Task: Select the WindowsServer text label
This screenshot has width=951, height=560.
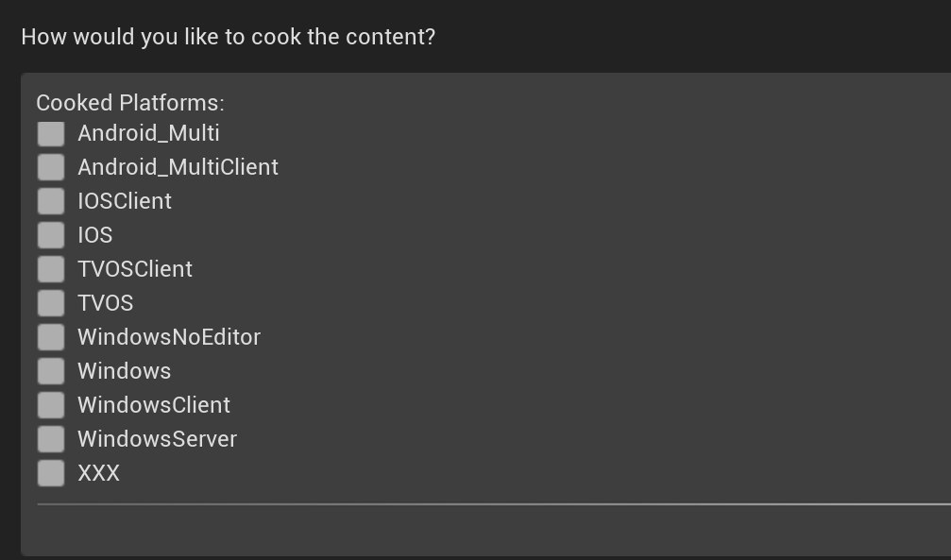Action: 157,439
